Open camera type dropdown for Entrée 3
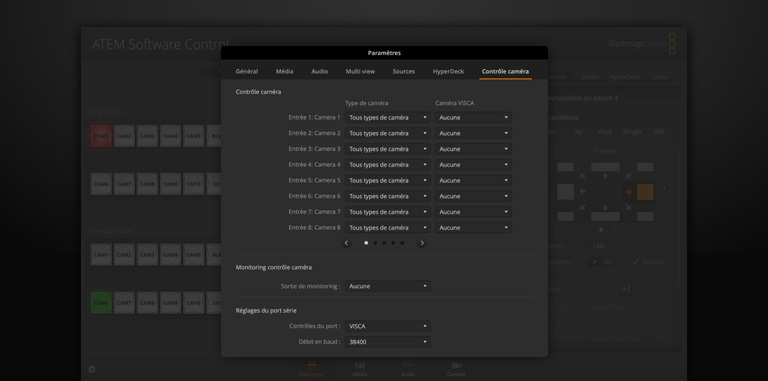Screen dimensions: 768x381 (388, 149)
